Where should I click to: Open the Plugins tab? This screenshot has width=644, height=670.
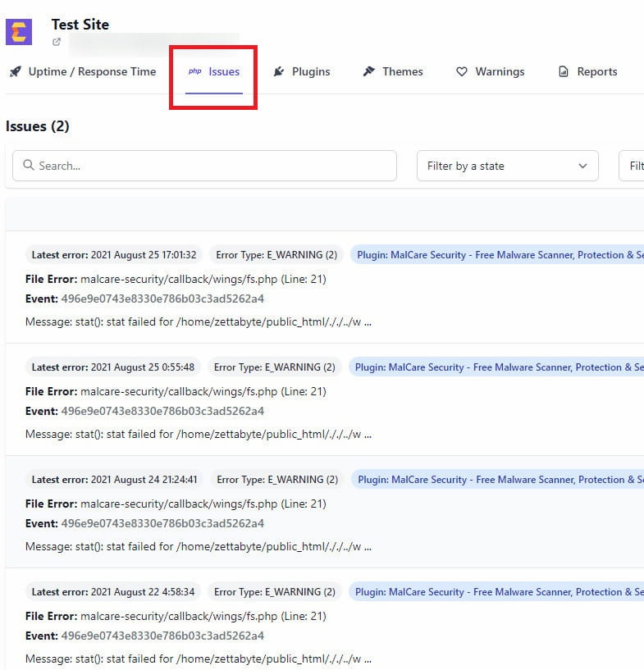(302, 71)
